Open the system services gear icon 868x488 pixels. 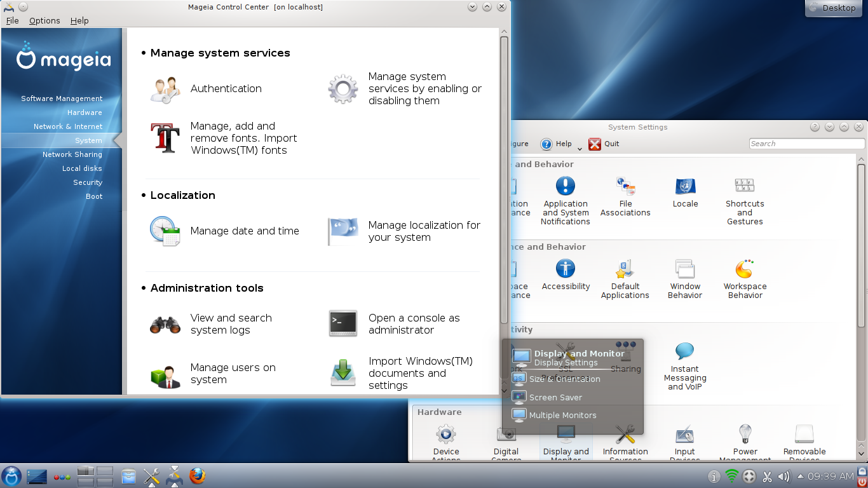coord(342,89)
